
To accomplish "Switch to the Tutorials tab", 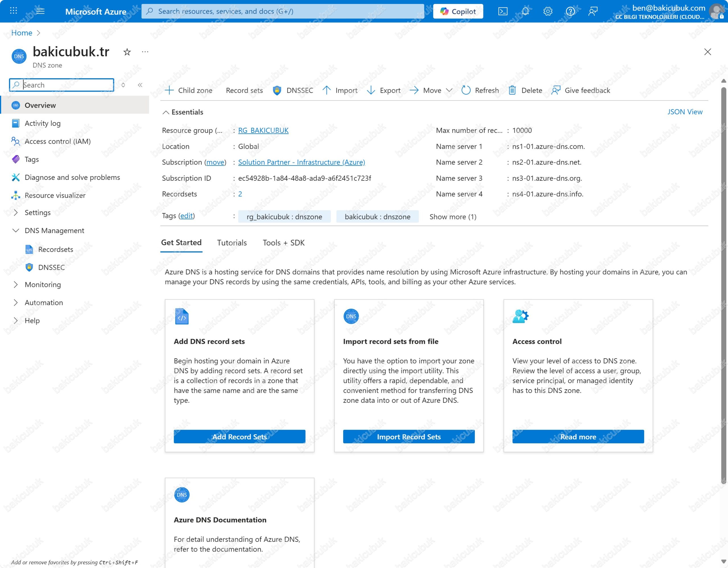I will tap(232, 242).
